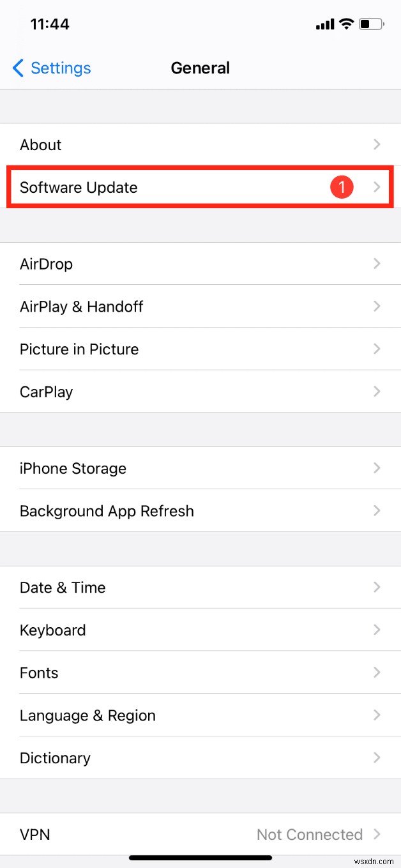Open Background App Refresh settings
Viewport: 401px width, 868px height.
[x=200, y=511]
